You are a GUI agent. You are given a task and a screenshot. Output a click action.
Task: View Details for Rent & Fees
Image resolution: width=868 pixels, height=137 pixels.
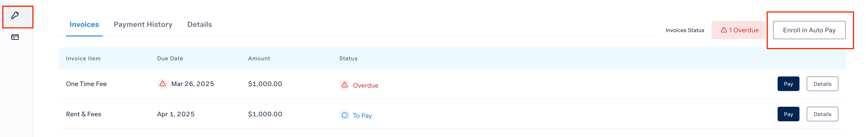coord(822,114)
